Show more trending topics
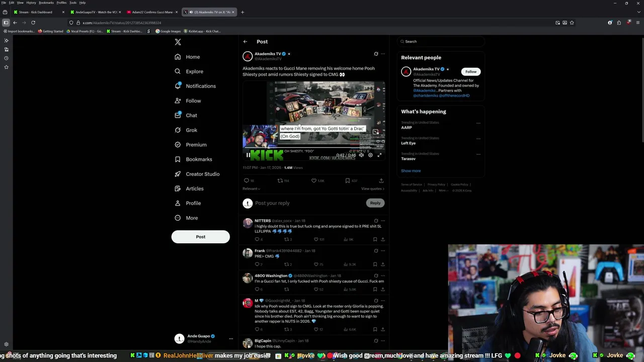Image resolution: width=644 pixels, height=362 pixels. [x=411, y=171]
